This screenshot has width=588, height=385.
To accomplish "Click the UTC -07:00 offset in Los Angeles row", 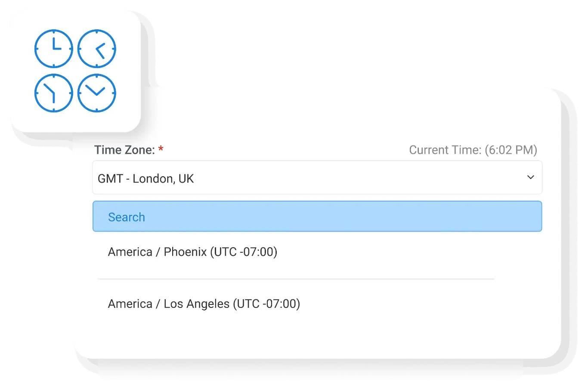I will (266, 304).
